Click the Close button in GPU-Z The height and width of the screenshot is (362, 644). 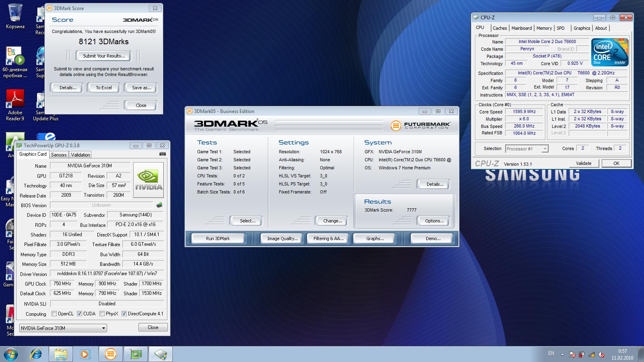click(153, 327)
